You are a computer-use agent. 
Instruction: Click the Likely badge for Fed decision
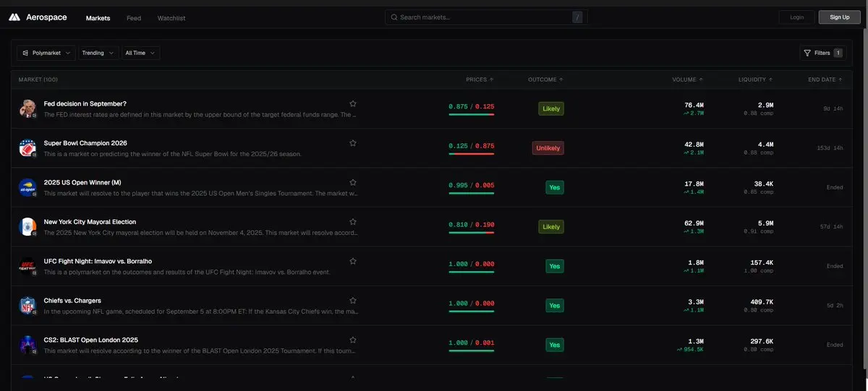coord(551,108)
